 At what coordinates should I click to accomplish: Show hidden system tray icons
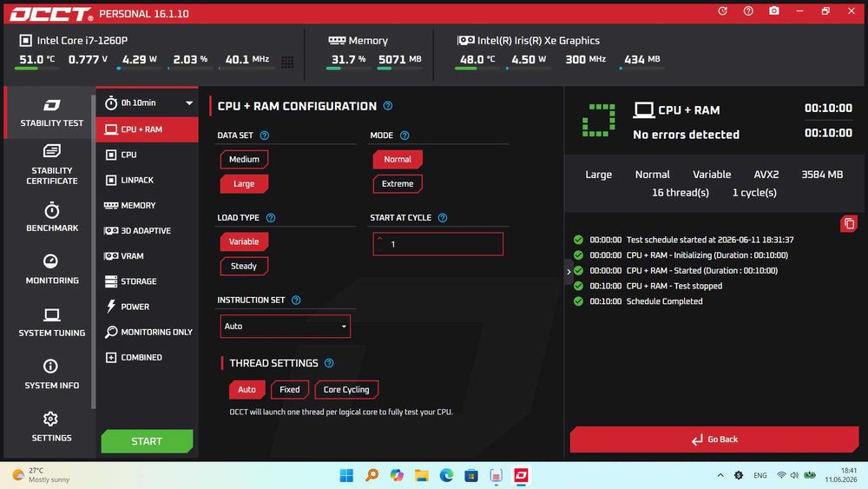pyautogui.click(x=720, y=475)
